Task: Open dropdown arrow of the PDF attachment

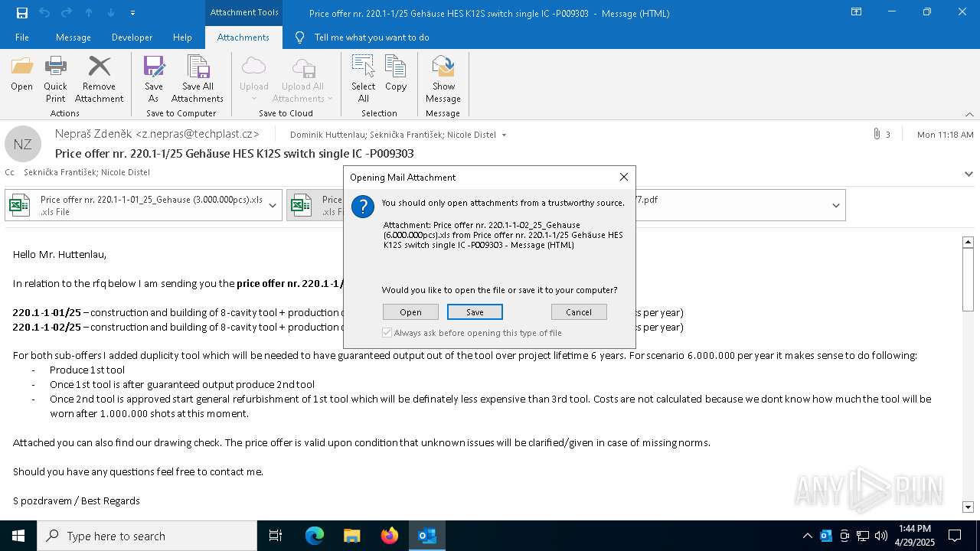Action: point(835,205)
